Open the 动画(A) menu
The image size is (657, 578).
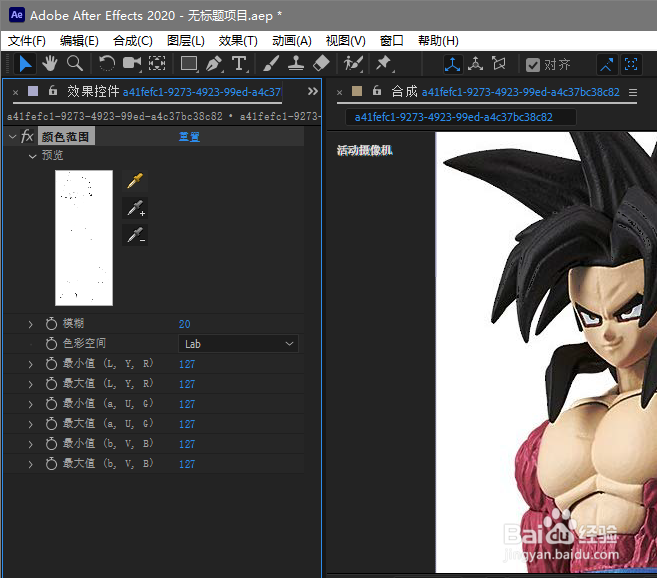[292, 41]
